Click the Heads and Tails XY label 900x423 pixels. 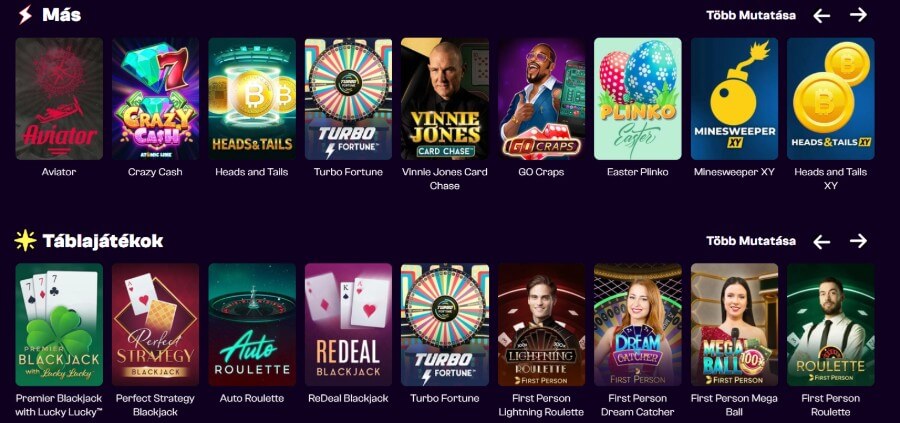(x=831, y=178)
